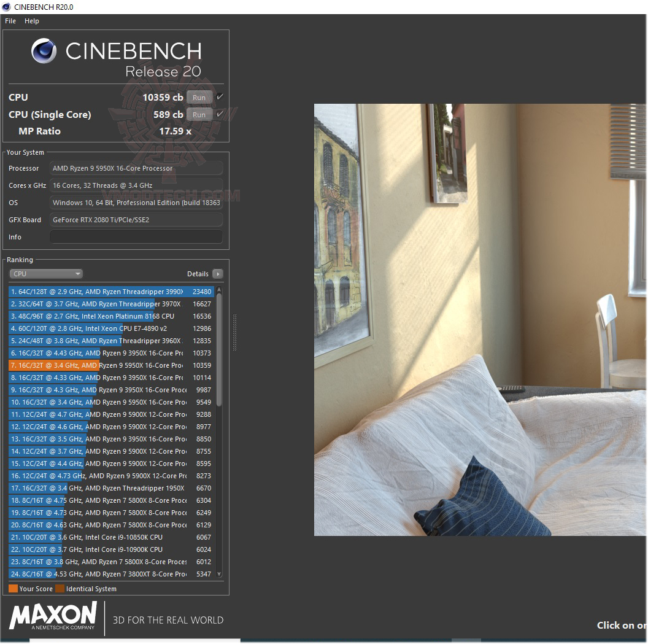Click the brown Identical System legend swatch
Image resolution: width=648 pixels, height=644 pixels.
click(x=60, y=589)
